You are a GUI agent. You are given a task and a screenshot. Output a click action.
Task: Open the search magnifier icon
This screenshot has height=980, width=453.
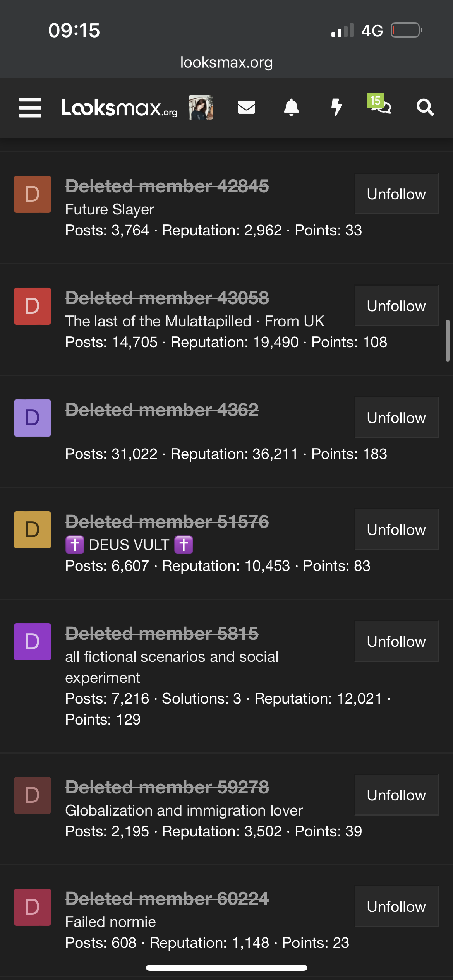tap(425, 108)
